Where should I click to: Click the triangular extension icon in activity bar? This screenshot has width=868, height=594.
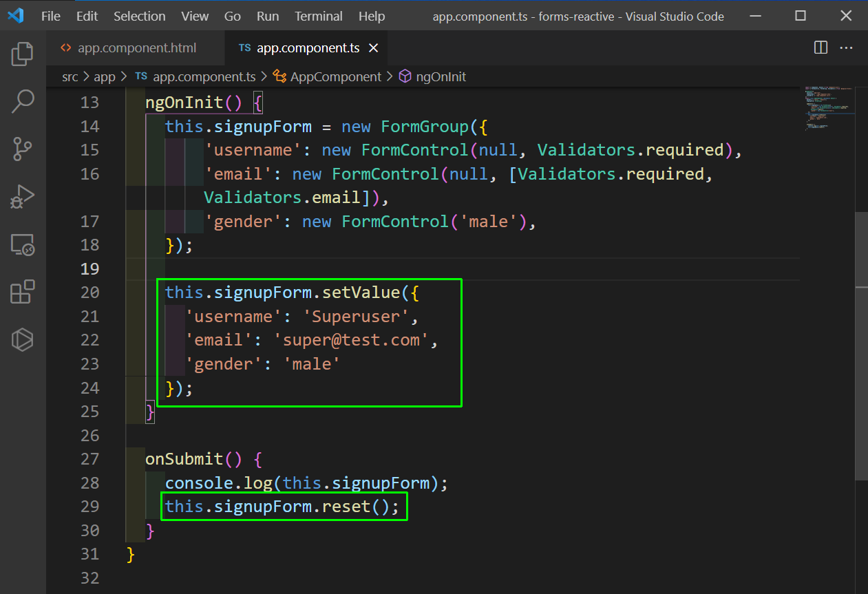(23, 339)
